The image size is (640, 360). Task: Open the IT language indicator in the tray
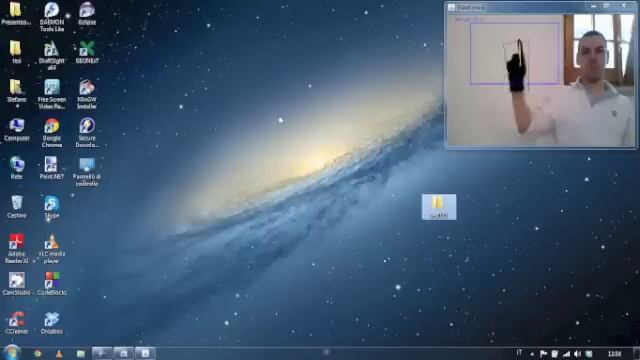tap(519, 353)
